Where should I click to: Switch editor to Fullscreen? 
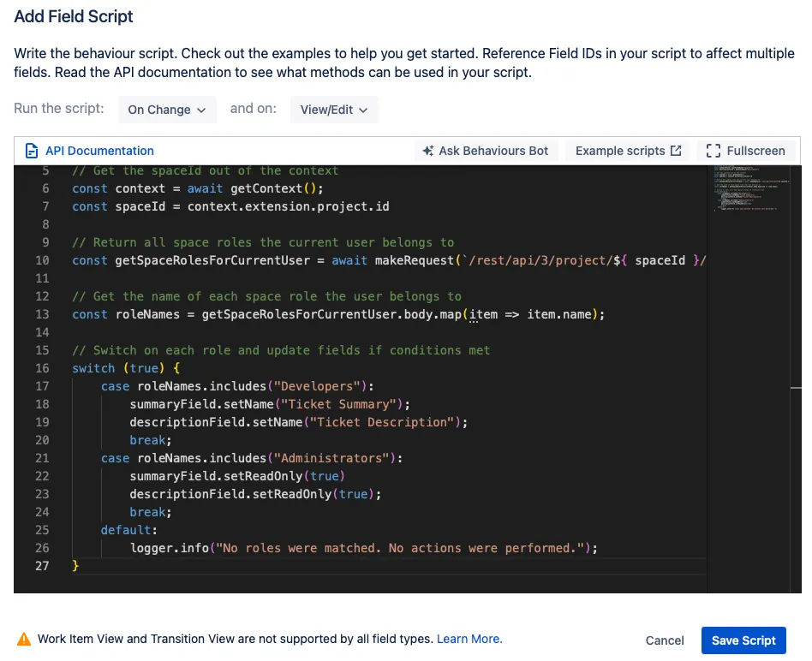pos(745,151)
